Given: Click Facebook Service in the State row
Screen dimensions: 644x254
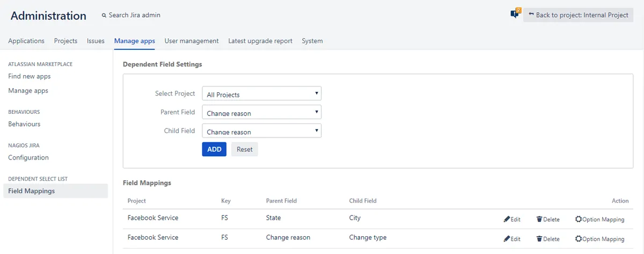Looking at the screenshot, I should coord(153,218).
